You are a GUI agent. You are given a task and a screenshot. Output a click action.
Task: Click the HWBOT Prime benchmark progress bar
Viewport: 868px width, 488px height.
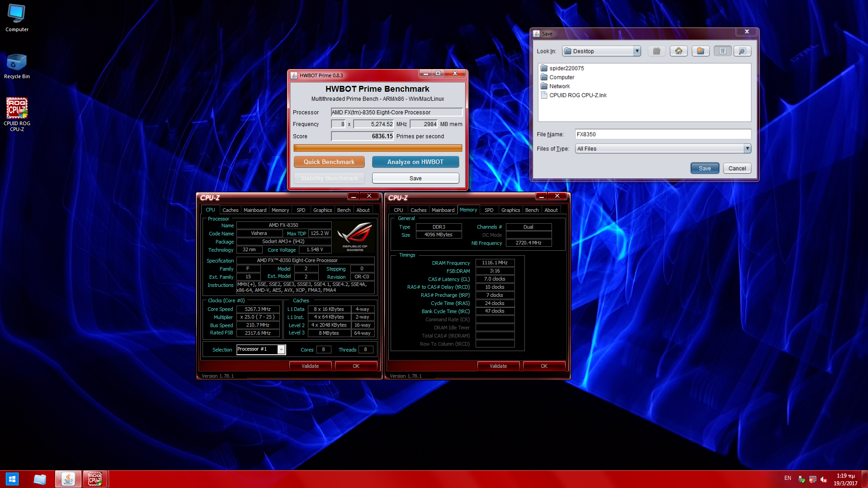coord(377,148)
